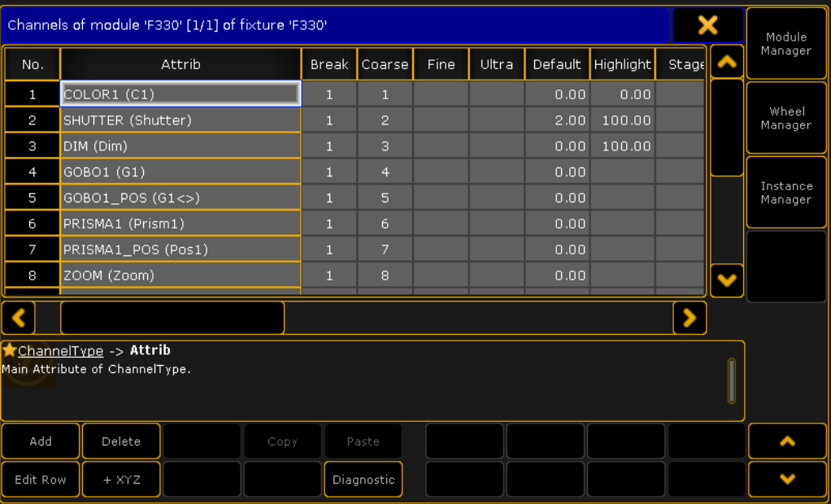
Task: Click the Fine column header
Action: tap(441, 64)
